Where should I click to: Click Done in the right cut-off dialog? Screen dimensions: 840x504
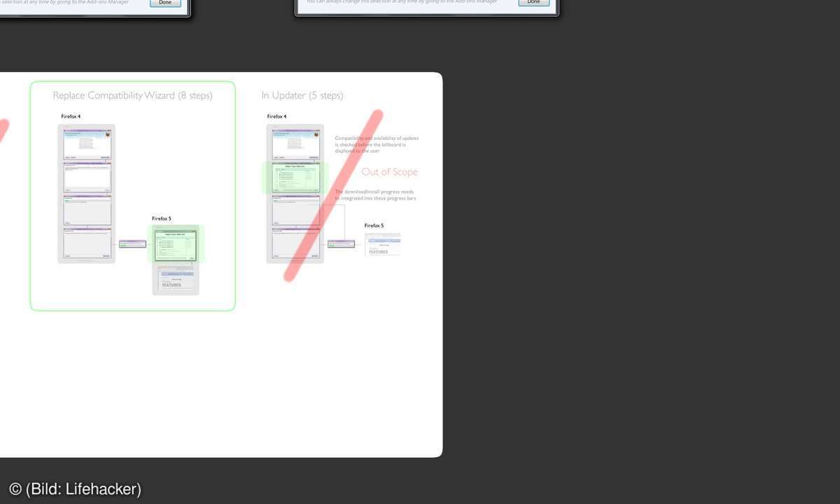[x=533, y=3]
